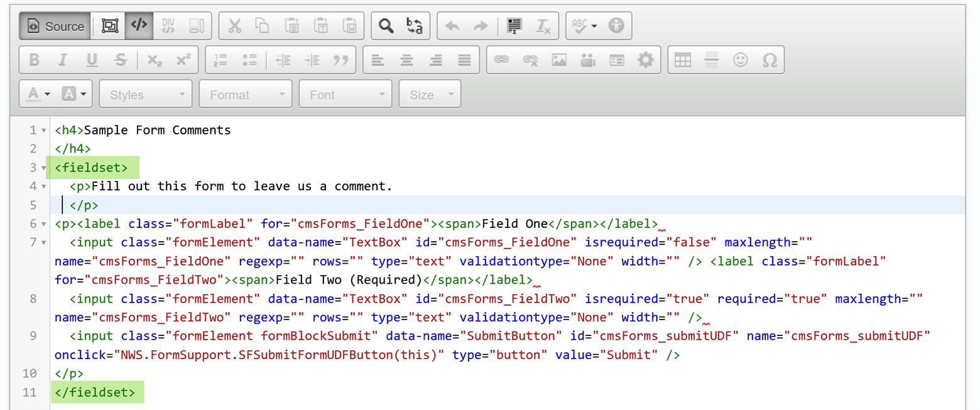Open the Size dropdown

(430, 94)
